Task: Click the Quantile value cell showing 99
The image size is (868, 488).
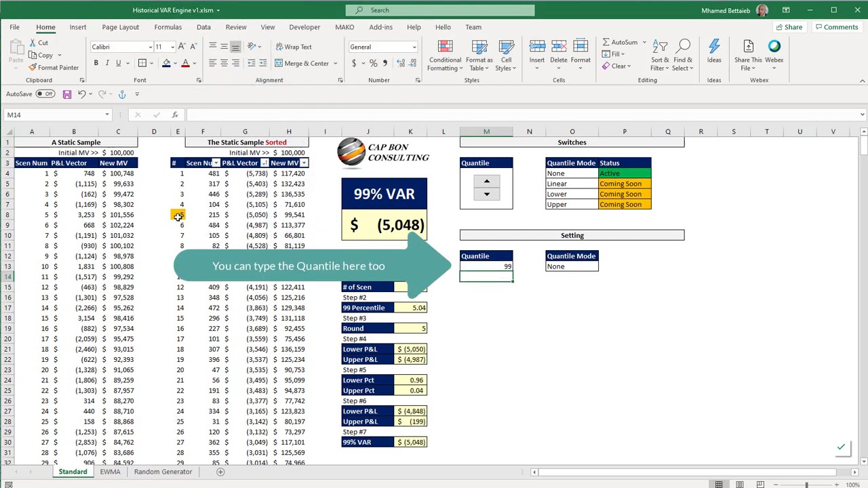Action: [x=486, y=266]
